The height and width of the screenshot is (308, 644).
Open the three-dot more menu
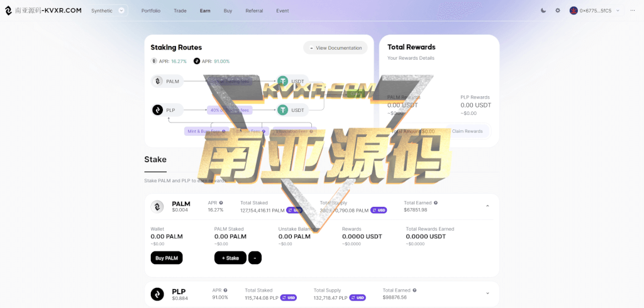633,11
